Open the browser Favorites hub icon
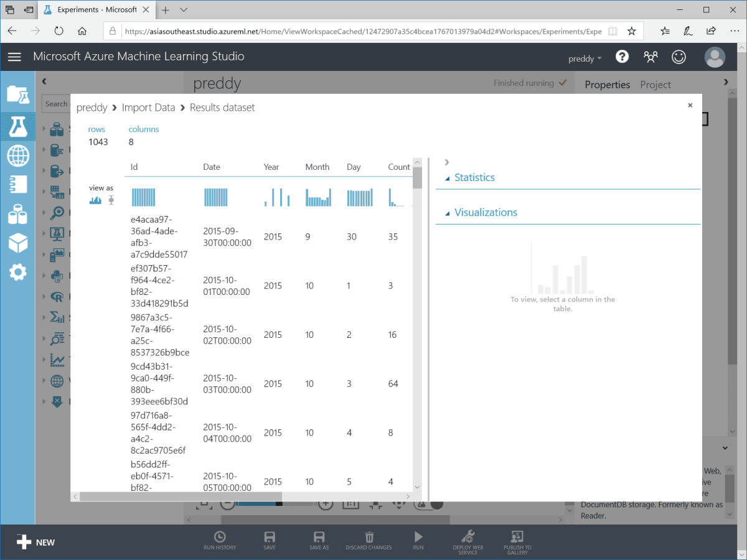The image size is (747, 560). tap(665, 31)
